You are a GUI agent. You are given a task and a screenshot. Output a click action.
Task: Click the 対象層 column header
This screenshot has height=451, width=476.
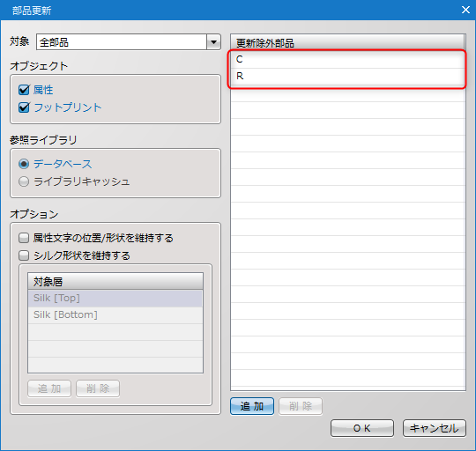pyautogui.click(x=115, y=282)
